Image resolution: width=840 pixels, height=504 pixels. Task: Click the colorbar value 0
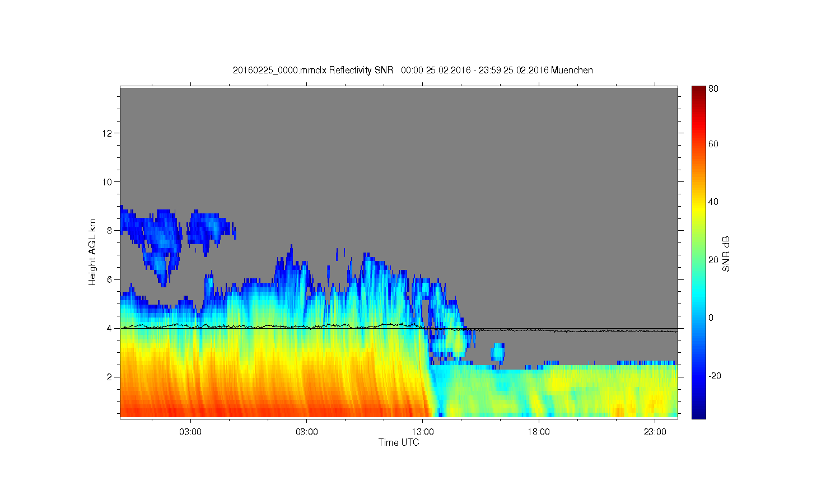coord(711,318)
